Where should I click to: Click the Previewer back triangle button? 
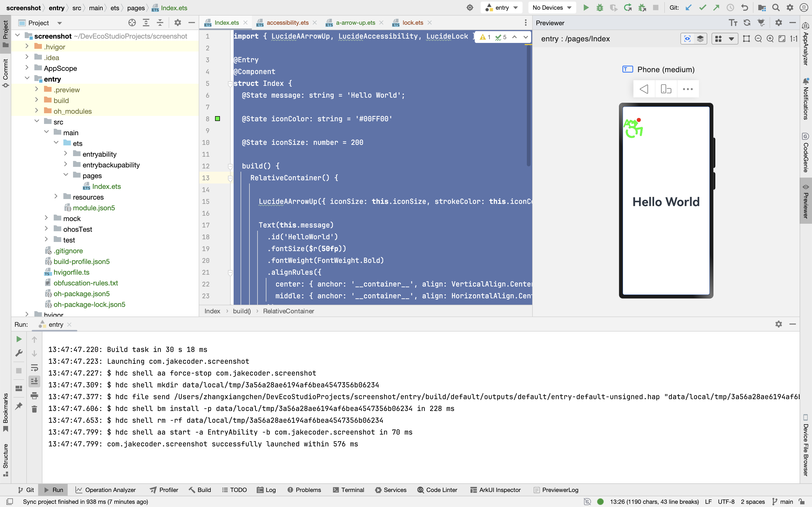[x=644, y=89]
